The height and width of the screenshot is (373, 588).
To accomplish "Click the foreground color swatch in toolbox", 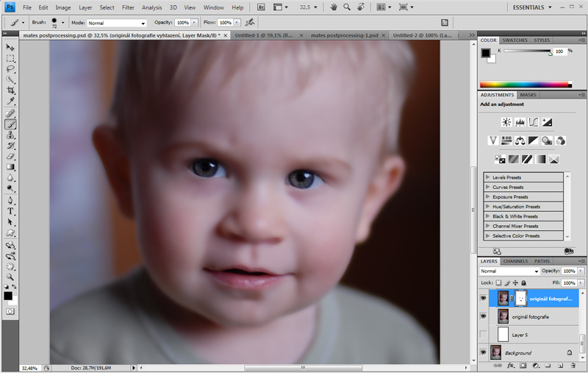I will click(x=8, y=296).
